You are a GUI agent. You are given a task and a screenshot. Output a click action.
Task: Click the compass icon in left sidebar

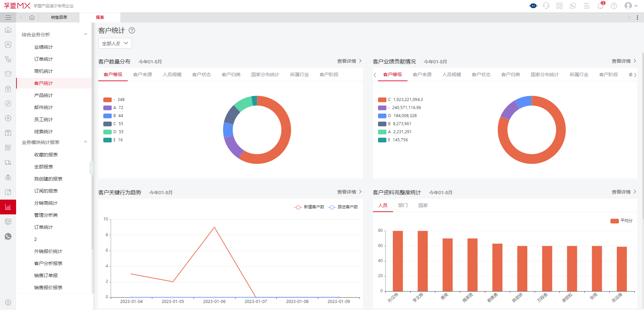point(8,104)
